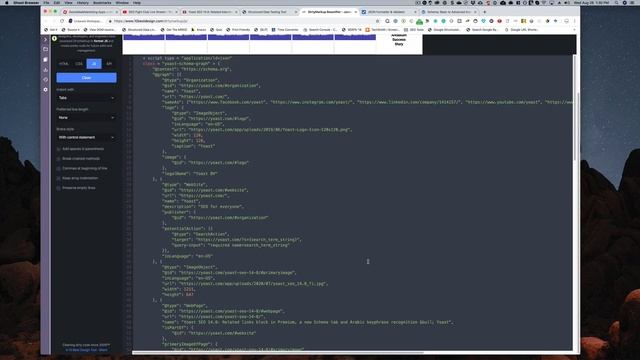Open the folder icon in left sidebar

pyautogui.click(x=45, y=49)
